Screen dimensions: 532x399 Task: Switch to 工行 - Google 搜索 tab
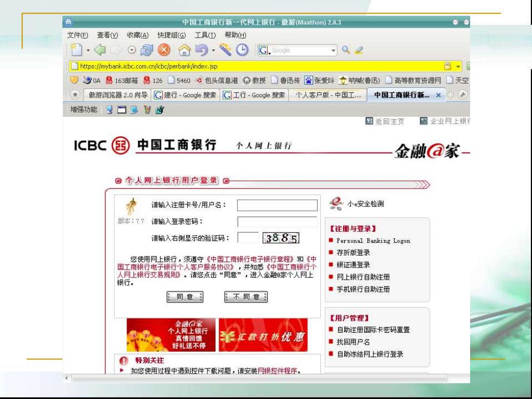pyautogui.click(x=254, y=95)
